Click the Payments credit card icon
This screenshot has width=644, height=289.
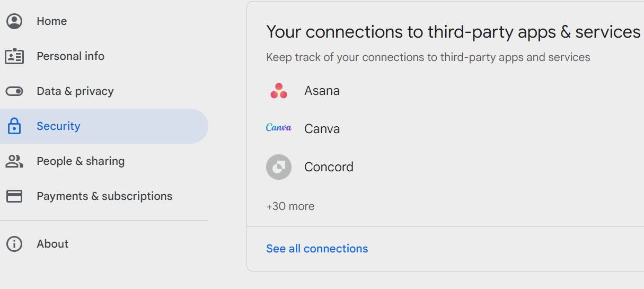coord(14,196)
